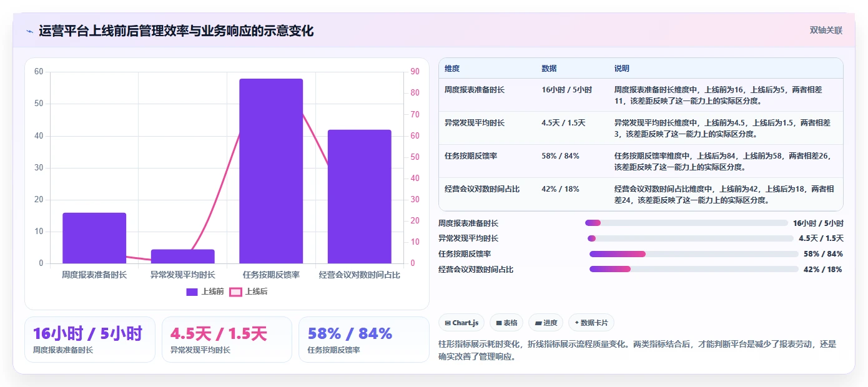868x387 pixels.
Task: Click the 周度报表准备时长 bar in chart
Action: [x=94, y=238]
